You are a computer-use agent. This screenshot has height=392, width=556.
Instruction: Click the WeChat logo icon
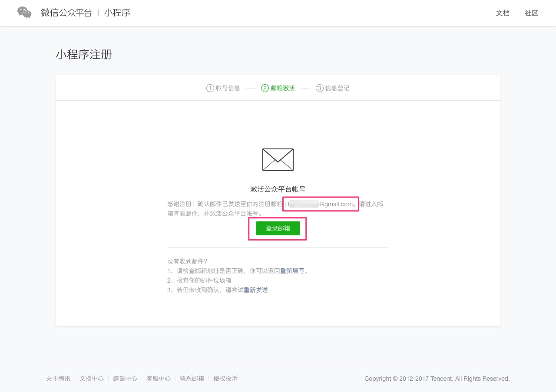click(24, 13)
